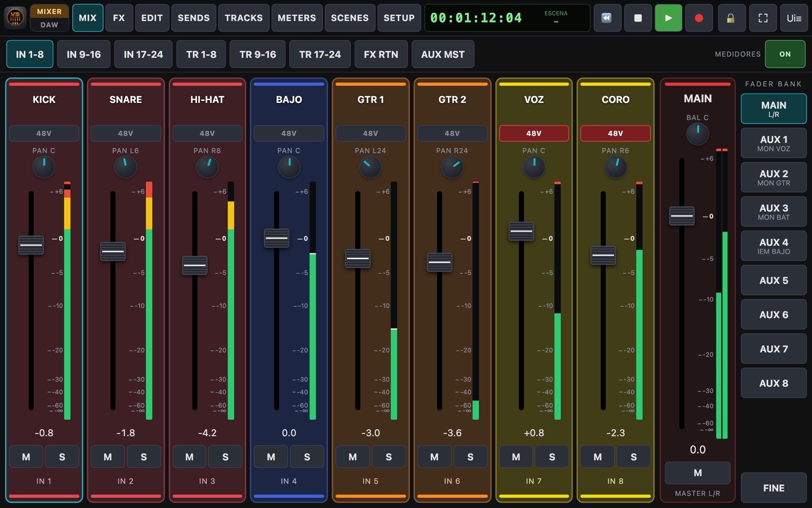Go to the SCENES tab
Screen dimensions: 812x508
350,18
